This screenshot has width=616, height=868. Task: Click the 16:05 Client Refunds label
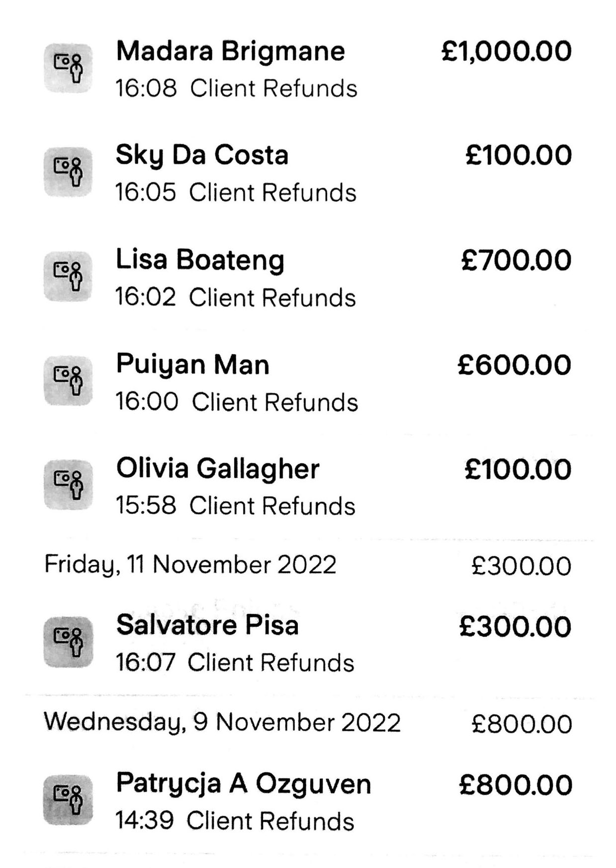236,193
